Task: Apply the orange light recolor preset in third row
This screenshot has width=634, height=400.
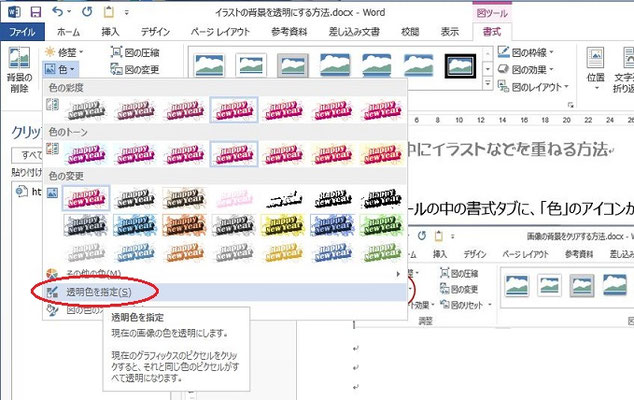Action: tap(184, 252)
